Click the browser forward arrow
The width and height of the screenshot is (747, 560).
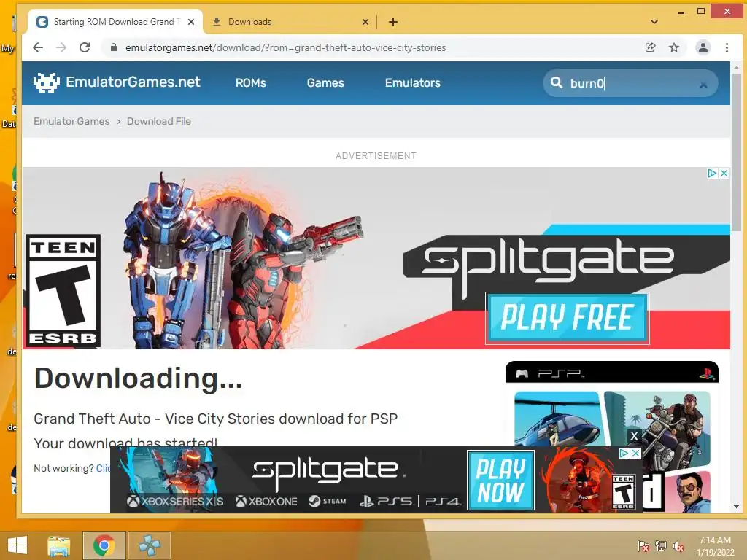(61, 47)
